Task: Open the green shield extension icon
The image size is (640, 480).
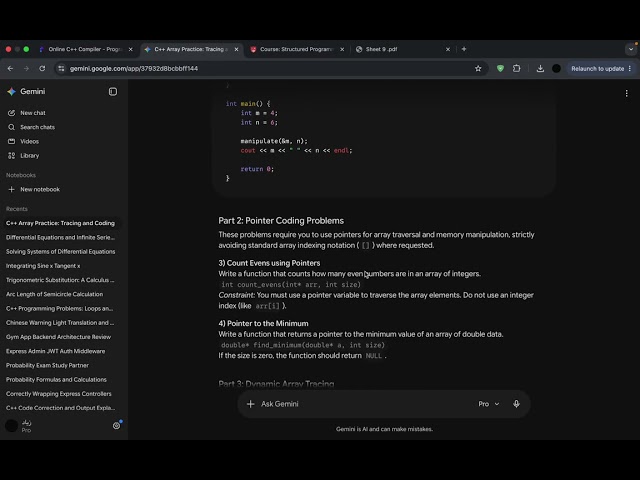Action: pyautogui.click(x=500, y=69)
